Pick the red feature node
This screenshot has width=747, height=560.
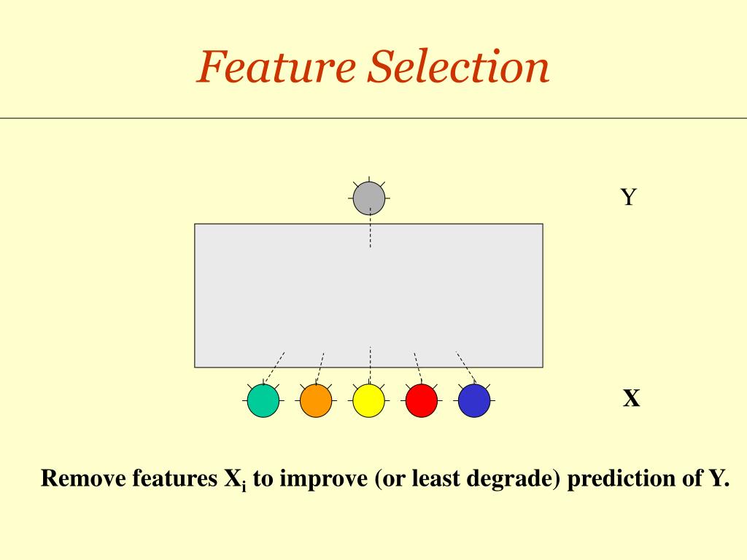pyautogui.click(x=422, y=401)
